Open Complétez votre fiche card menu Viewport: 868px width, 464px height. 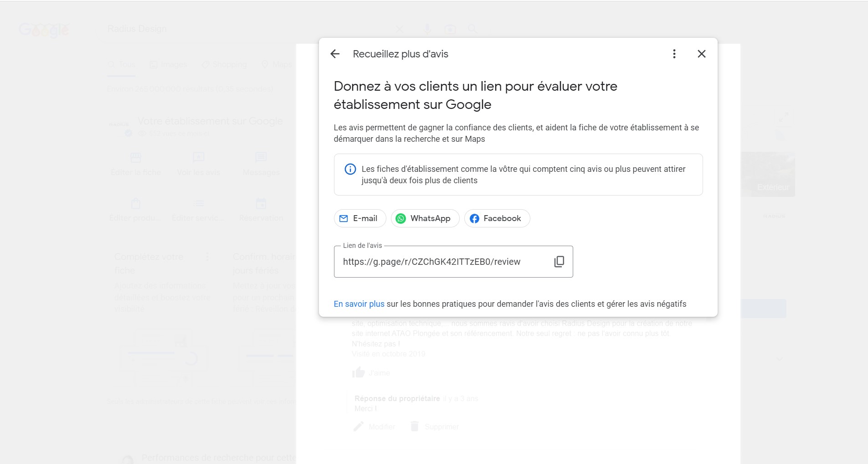pos(208,257)
